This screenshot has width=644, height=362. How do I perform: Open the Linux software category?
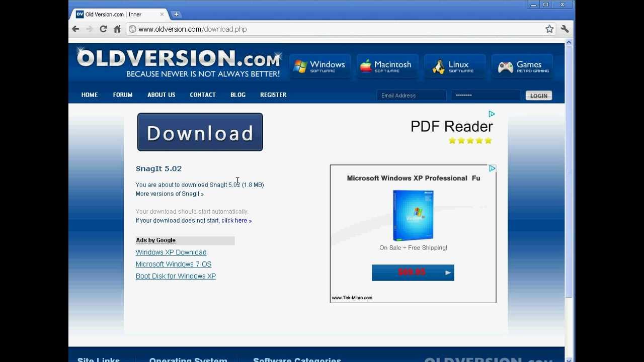pyautogui.click(x=454, y=66)
